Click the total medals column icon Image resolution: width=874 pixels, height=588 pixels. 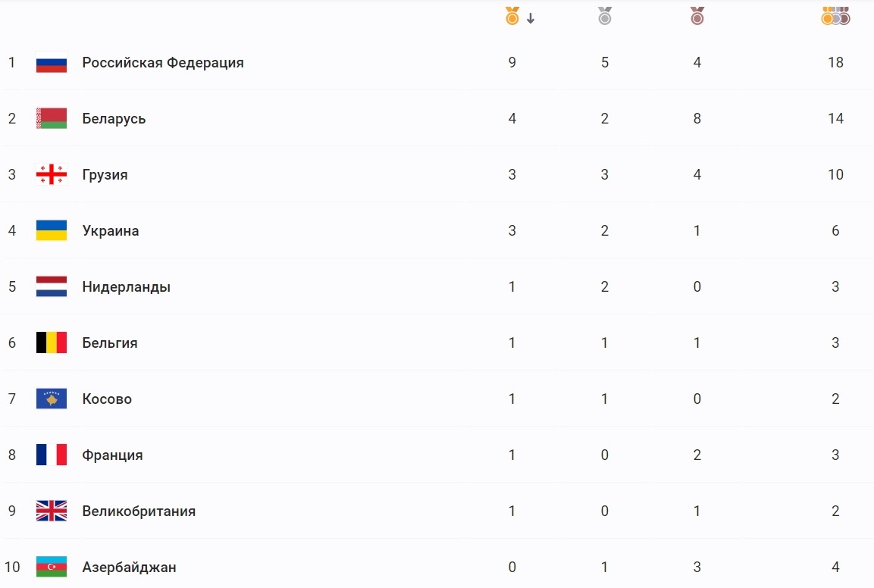pyautogui.click(x=835, y=16)
